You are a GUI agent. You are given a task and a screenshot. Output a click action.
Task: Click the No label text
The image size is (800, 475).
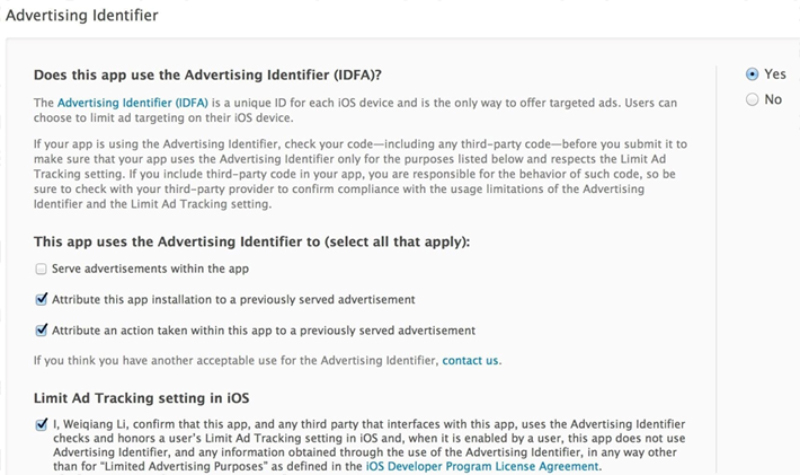tap(773, 99)
